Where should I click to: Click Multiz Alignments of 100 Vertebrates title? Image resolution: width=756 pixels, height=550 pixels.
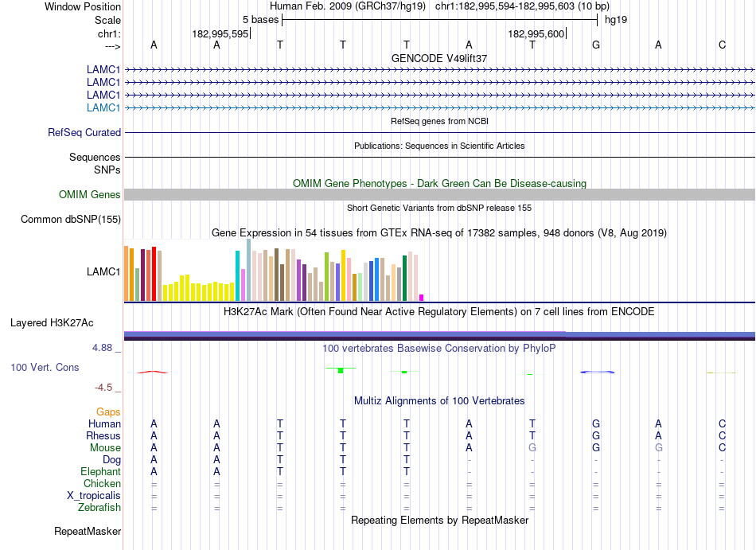[439, 401]
